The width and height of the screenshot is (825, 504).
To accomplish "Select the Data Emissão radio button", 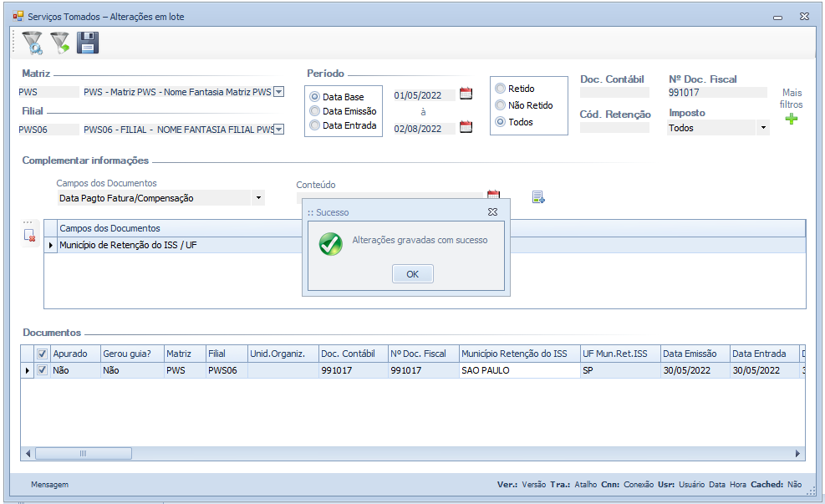I will tap(315, 111).
